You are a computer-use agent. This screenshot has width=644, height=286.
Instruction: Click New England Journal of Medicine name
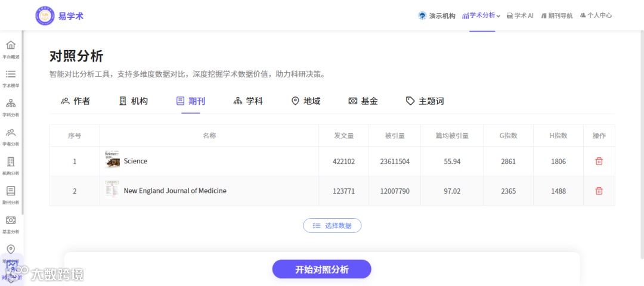click(x=175, y=191)
